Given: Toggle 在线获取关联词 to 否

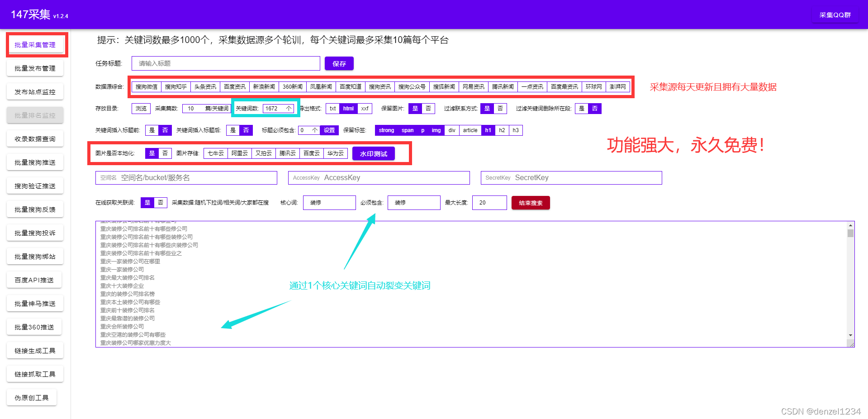Looking at the screenshot, I should point(161,202).
